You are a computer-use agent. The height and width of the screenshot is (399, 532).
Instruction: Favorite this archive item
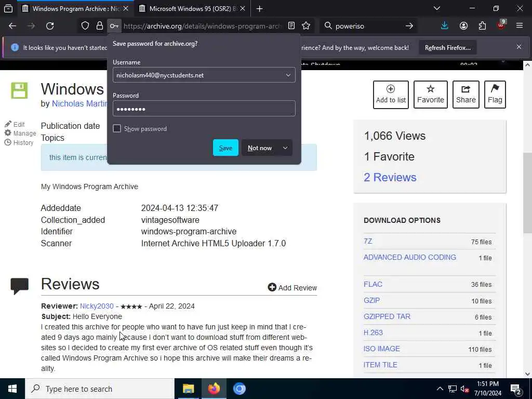(x=431, y=95)
